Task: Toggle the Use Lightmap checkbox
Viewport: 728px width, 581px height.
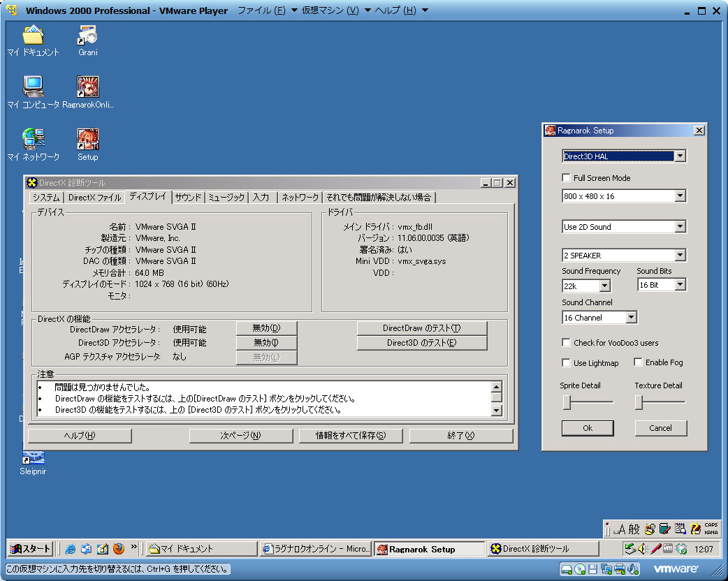Action: pos(567,363)
